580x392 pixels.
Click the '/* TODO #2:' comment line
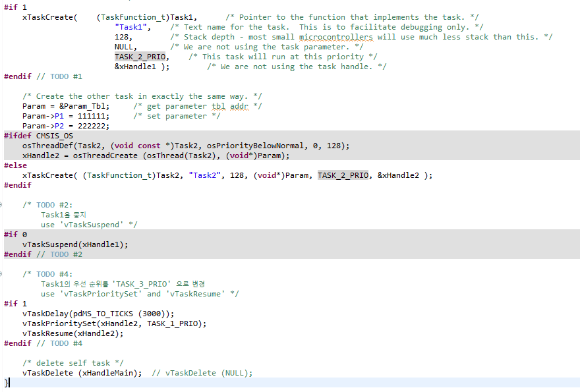(x=47, y=205)
